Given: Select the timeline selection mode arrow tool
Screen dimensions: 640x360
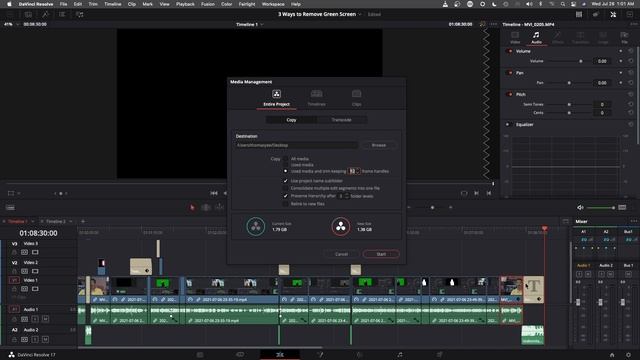Looking at the screenshot, I should coord(192,207).
